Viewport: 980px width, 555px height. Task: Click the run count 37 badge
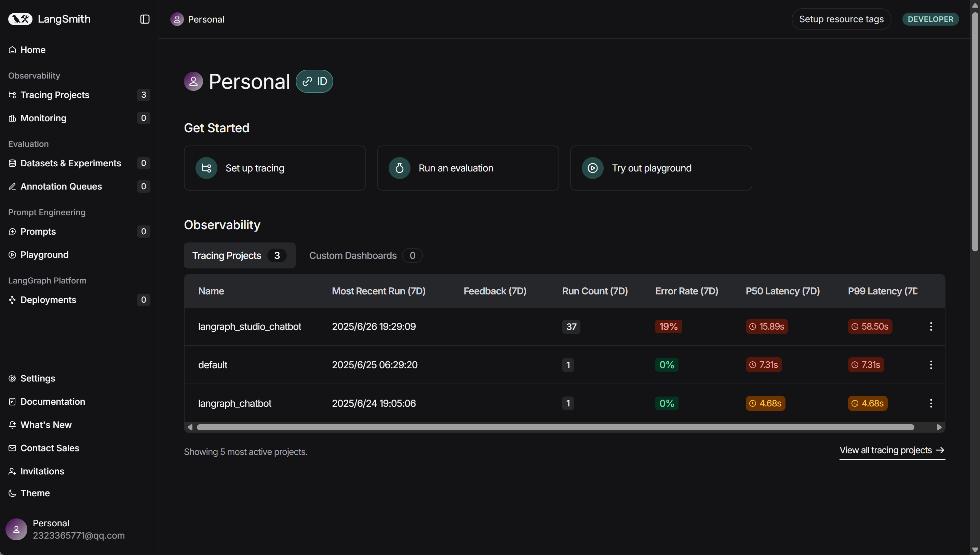[x=571, y=327]
